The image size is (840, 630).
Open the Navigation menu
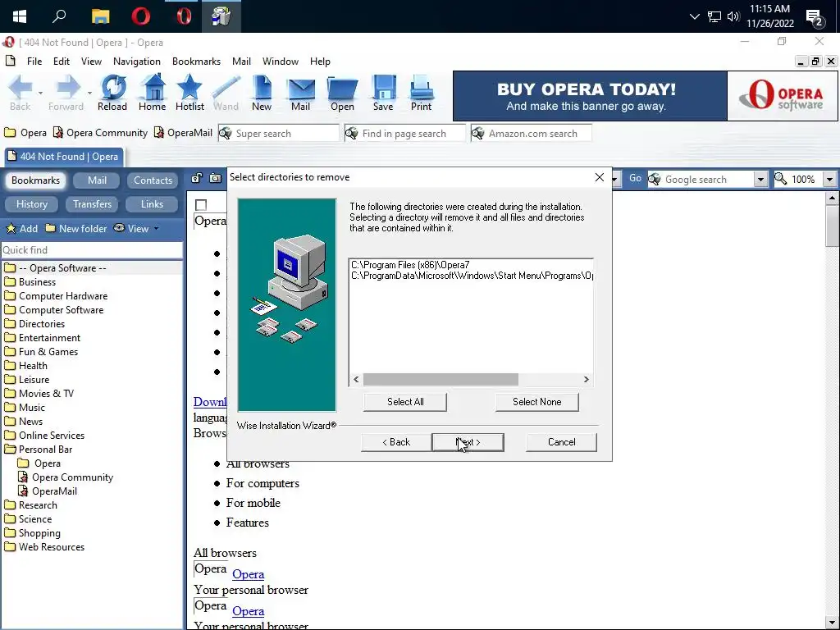[x=137, y=62]
